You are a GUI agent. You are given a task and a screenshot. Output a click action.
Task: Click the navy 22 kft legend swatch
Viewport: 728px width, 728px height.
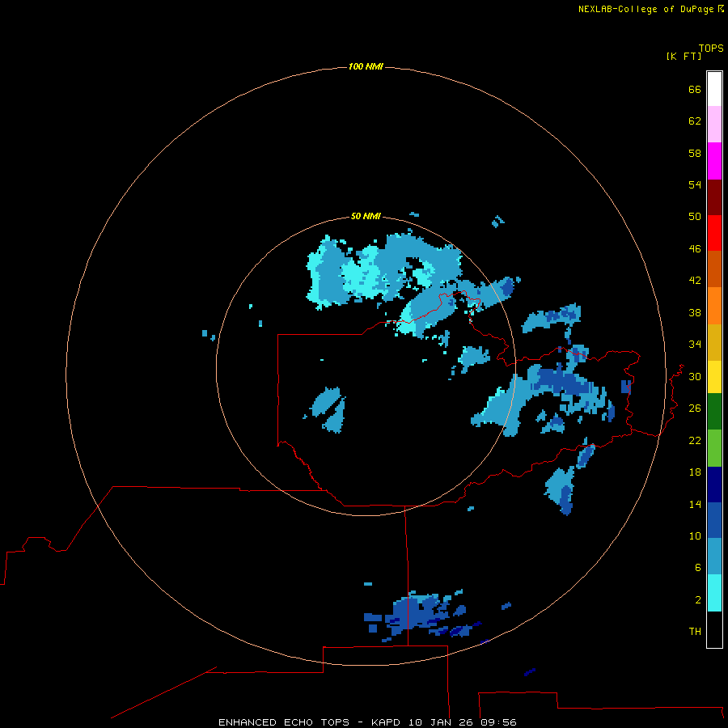coord(714,485)
